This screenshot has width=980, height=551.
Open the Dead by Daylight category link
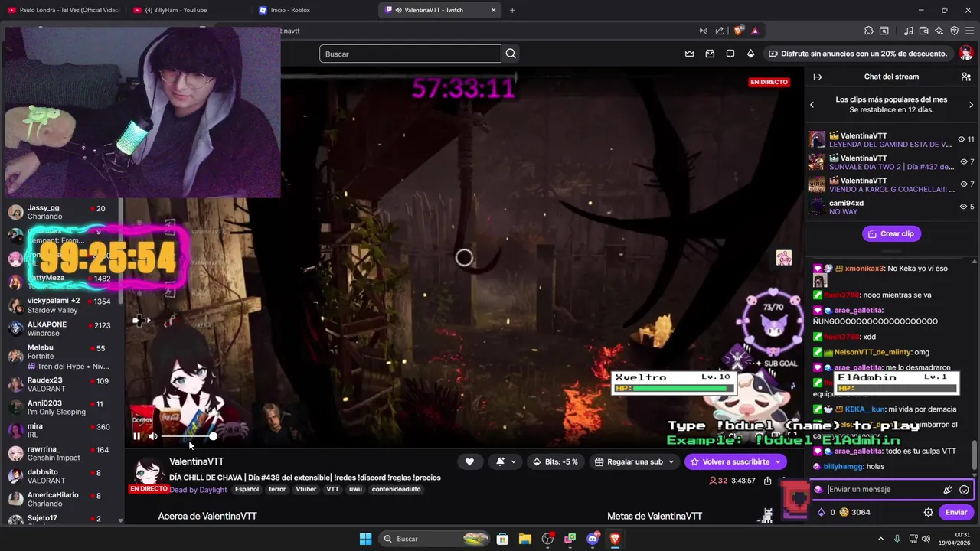pyautogui.click(x=198, y=490)
